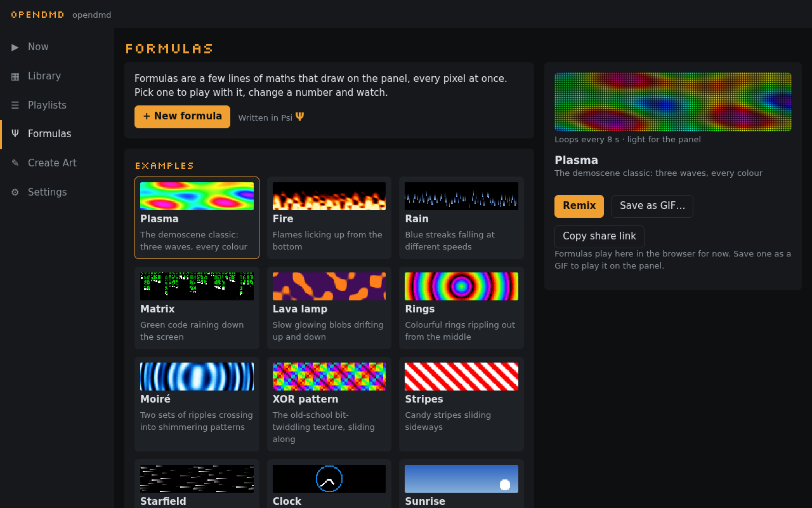Click 'Green code raining down the screen' text

pyautogui.click(x=192, y=331)
